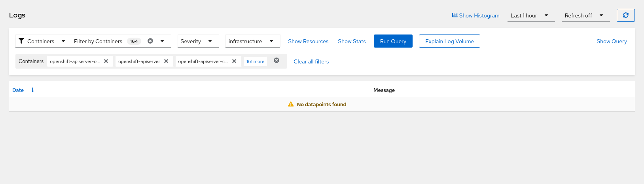Open the Containers filter type dropdown
Image resolution: width=644 pixels, height=184 pixels.
[43, 41]
